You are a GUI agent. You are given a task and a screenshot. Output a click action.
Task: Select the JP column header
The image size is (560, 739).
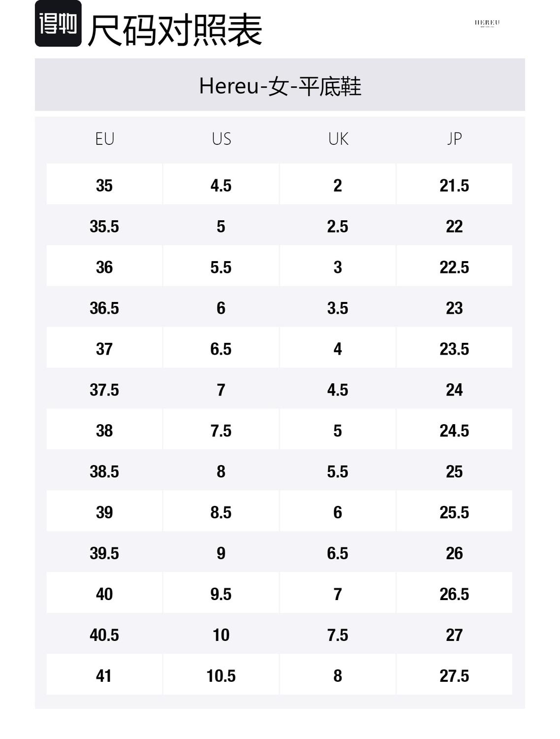coord(454,139)
